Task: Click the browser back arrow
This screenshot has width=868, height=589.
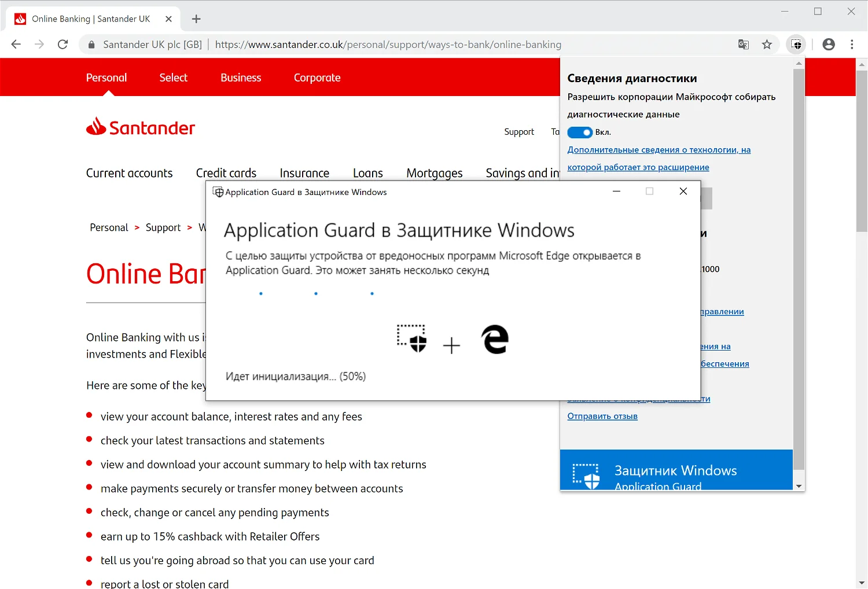Action: coord(16,45)
